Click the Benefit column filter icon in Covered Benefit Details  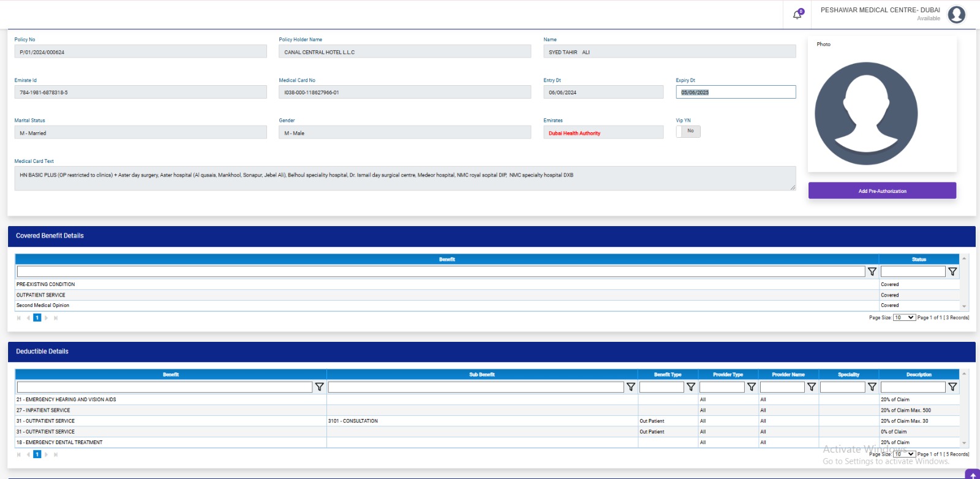point(872,271)
